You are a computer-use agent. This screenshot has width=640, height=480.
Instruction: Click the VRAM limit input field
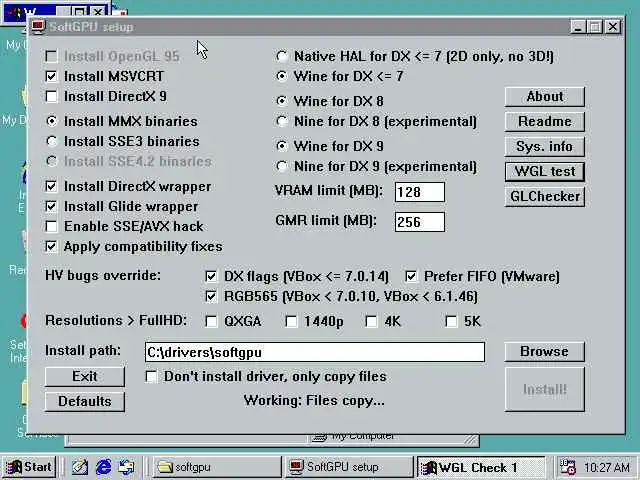[420, 192]
